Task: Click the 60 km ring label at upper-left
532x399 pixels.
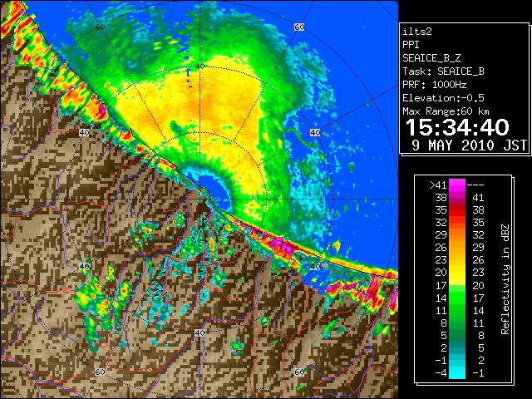Action: tap(100, 27)
